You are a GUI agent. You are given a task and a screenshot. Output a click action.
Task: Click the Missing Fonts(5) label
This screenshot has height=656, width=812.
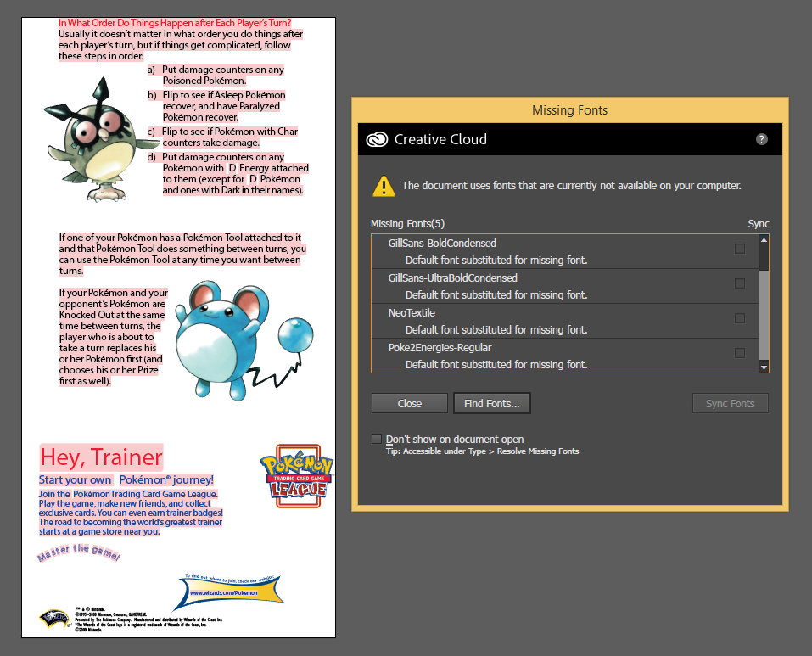407,224
